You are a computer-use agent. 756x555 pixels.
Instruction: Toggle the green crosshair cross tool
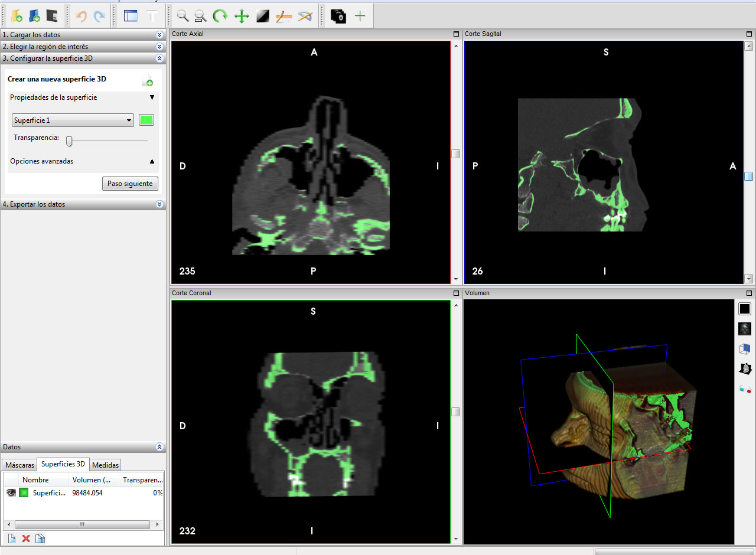(x=360, y=16)
